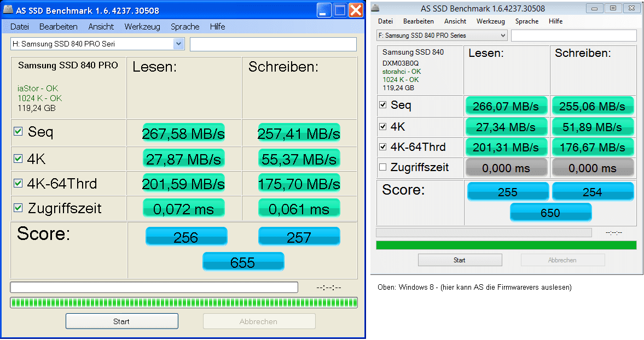Click 255,06 MB/s Seq write result

point(593,106)
